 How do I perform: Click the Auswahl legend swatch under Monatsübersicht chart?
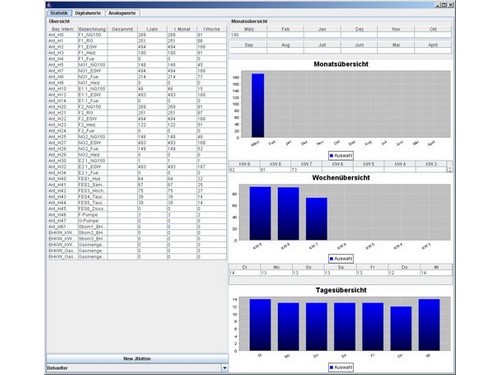[331, 156]
